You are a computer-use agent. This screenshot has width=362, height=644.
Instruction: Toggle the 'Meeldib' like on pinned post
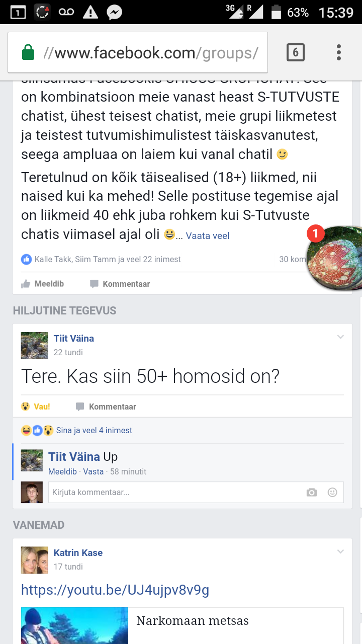[43, 284]
